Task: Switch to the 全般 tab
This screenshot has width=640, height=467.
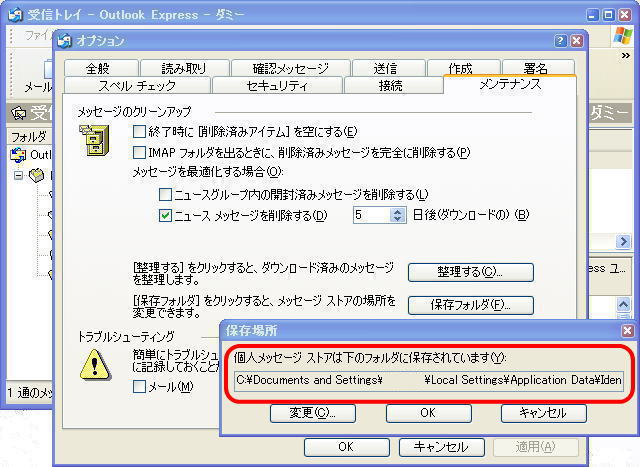Action: pos(100,68)
